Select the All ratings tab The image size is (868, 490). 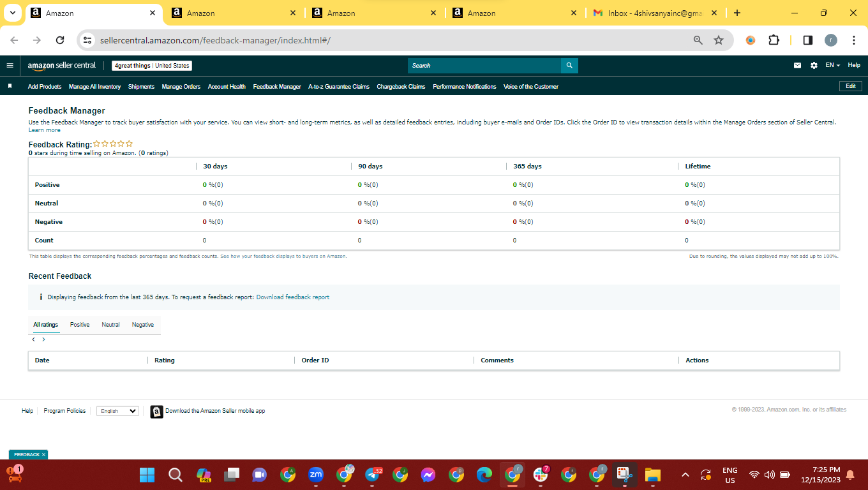tap(46, 325)
